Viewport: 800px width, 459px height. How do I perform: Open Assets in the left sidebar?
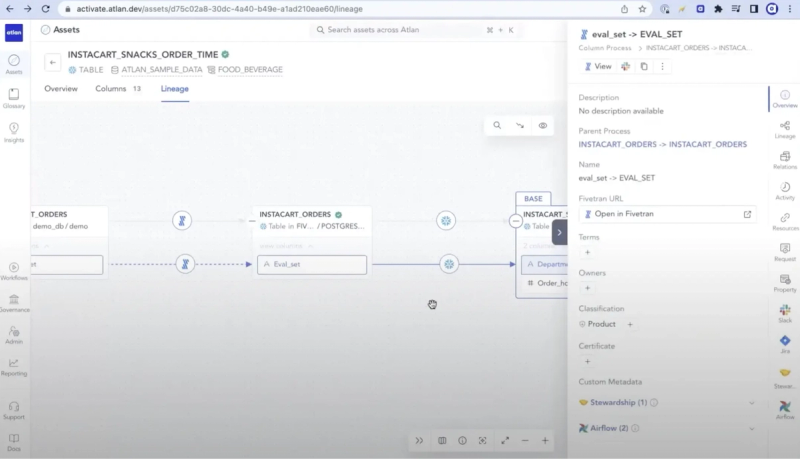14,64
